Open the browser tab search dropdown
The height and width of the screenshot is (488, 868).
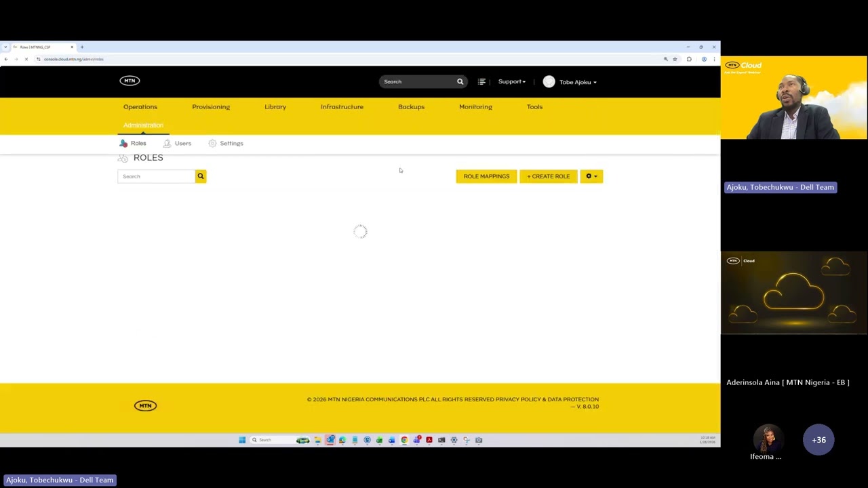[5, 47]
